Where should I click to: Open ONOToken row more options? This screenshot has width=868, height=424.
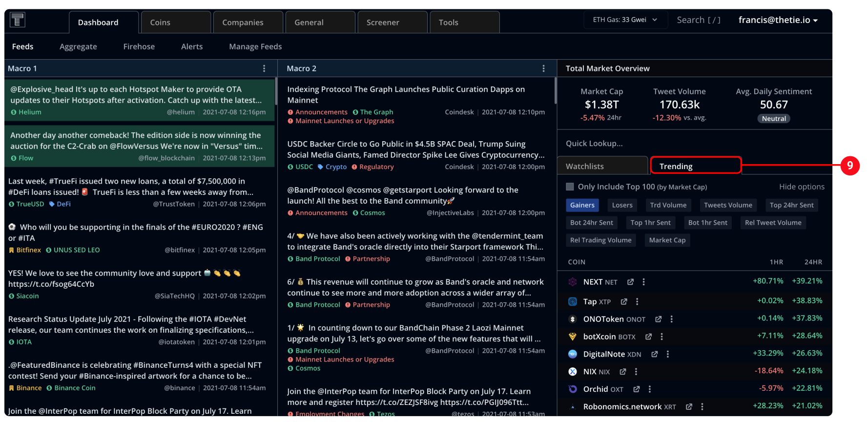click(x=671, y=319)
